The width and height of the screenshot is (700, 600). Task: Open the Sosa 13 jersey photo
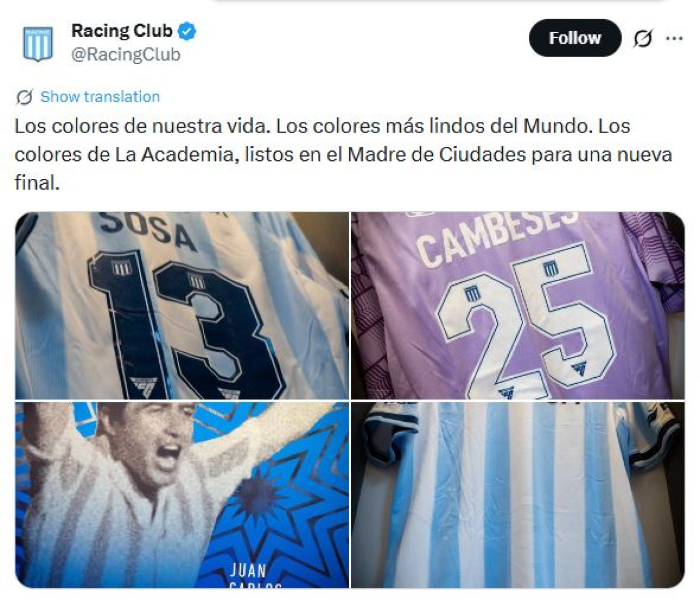tap(182, 306)
